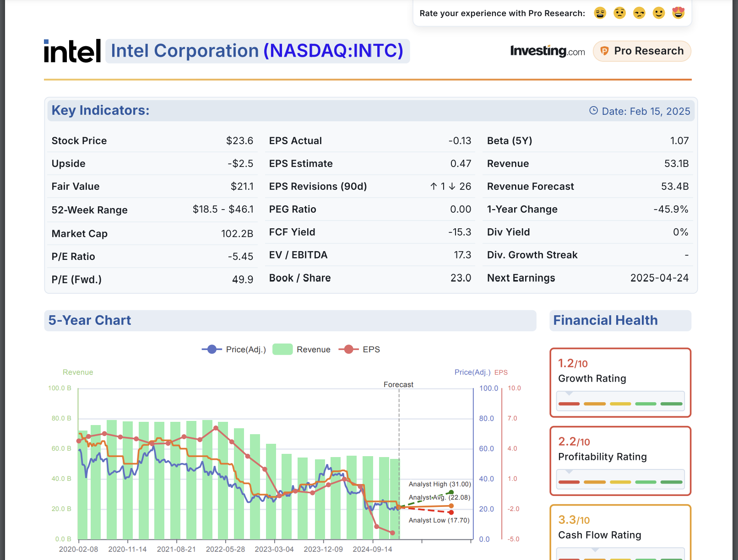
Task: Click the Key Indicators heading
Action: pos(100,110)
